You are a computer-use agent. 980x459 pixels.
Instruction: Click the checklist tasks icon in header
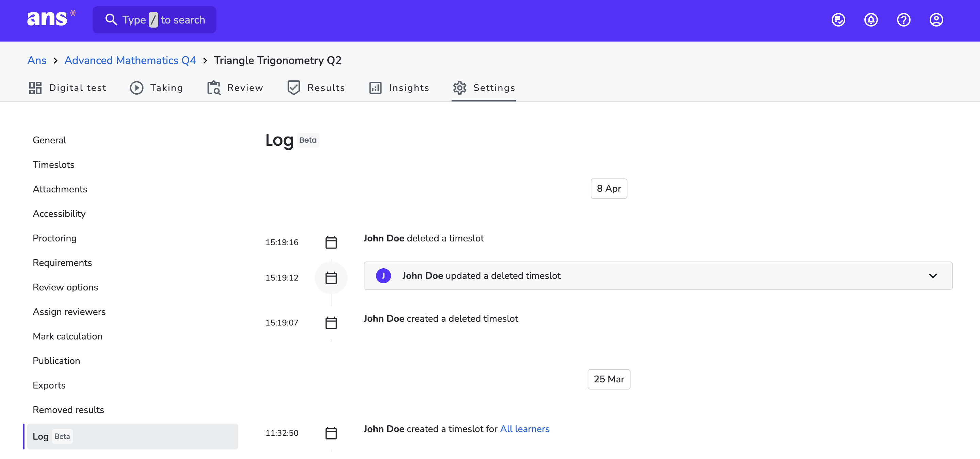838,20
